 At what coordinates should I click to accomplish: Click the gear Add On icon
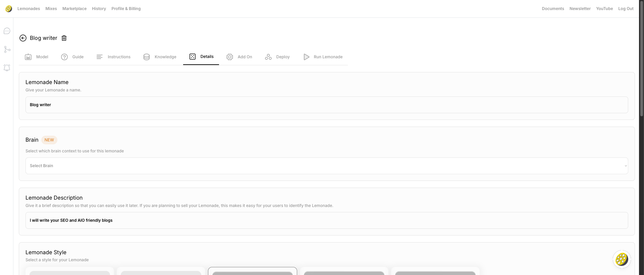pos(230,57)
